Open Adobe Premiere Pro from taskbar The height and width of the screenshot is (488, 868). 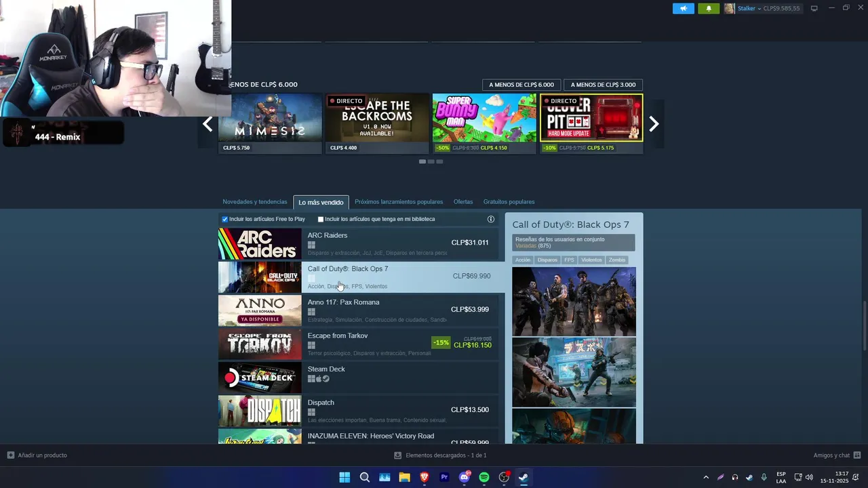click(444, 477)
